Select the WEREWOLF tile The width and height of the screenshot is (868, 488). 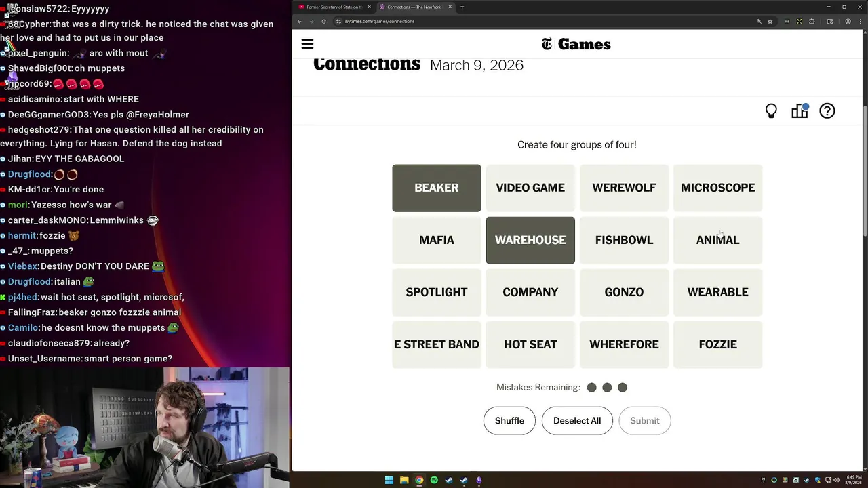(x=624, y=188)
